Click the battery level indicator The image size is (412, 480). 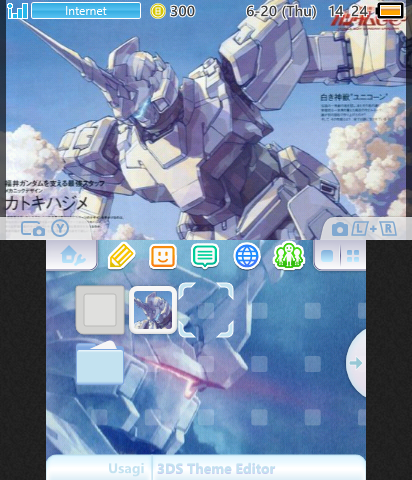390,11
